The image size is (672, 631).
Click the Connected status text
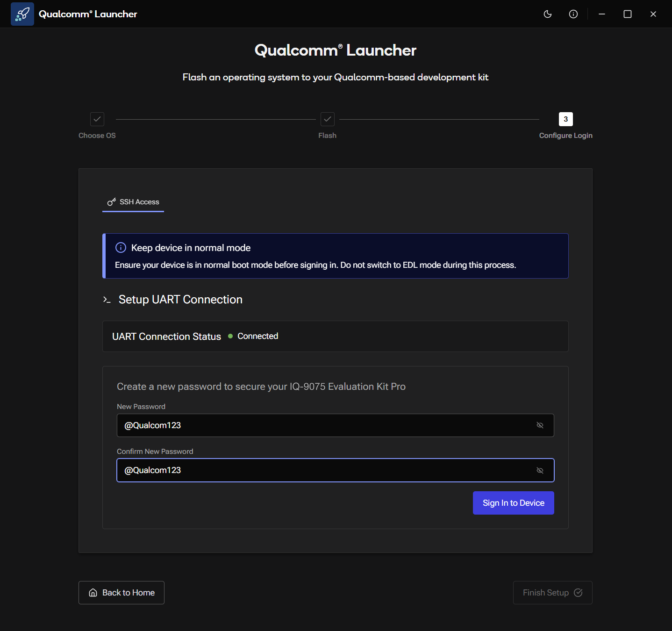pos(258,336)
